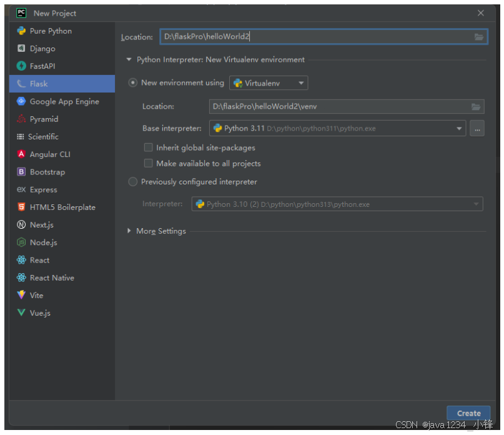
Task: Enable Inherit global site-packages checkbox
Action: tap(148, 147)
